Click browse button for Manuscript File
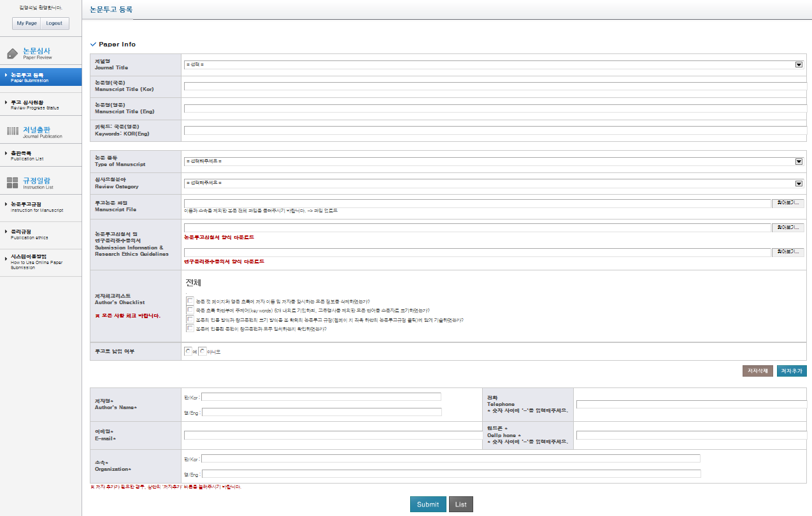The height and width of the screenshot is (516, 812). coord(788,204)
